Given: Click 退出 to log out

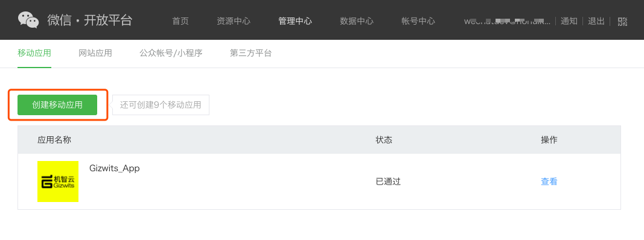Looking at the screenshot, I should click(596, 21).
